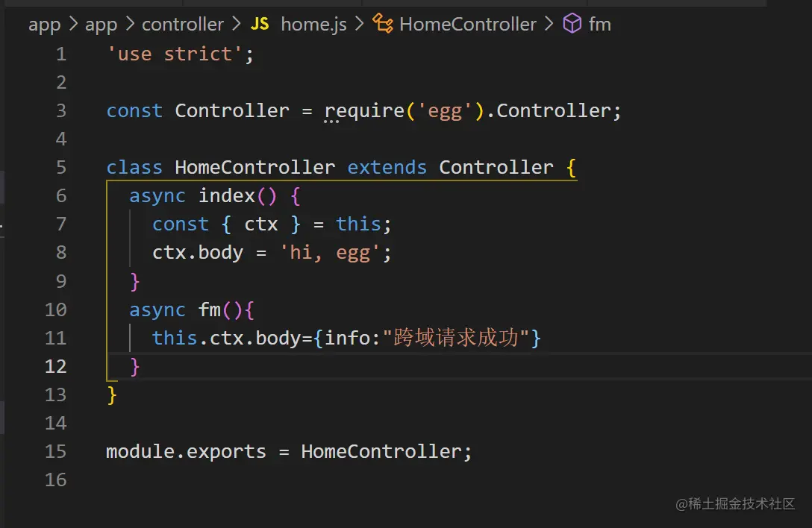Expand chevron after HomeController breadcrumb
The height and width of the screenshot is (528, 812).
pos(549,24)
